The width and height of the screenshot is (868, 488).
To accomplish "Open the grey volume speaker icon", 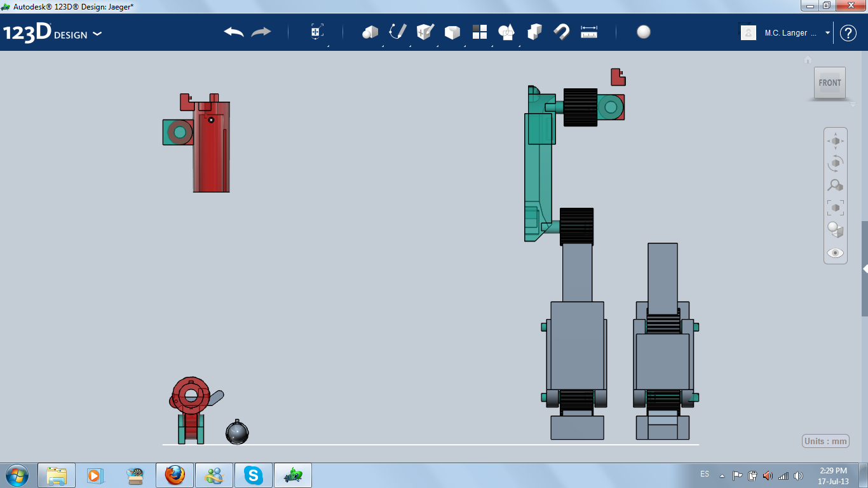I will click(x=798, y=475).
